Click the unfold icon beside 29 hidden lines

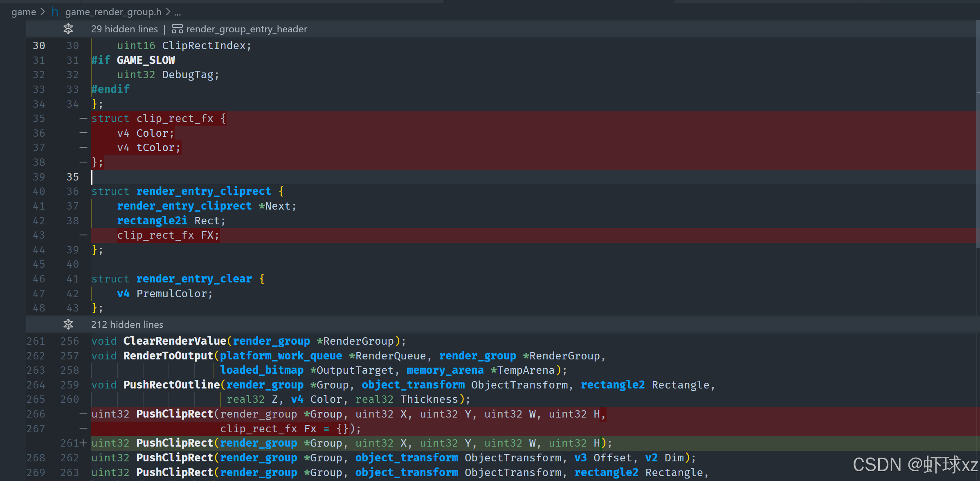[68, 29]
